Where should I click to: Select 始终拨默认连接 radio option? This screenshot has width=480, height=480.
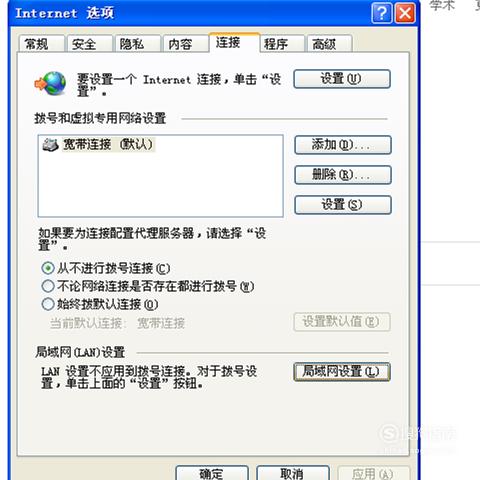coord(48,304)
